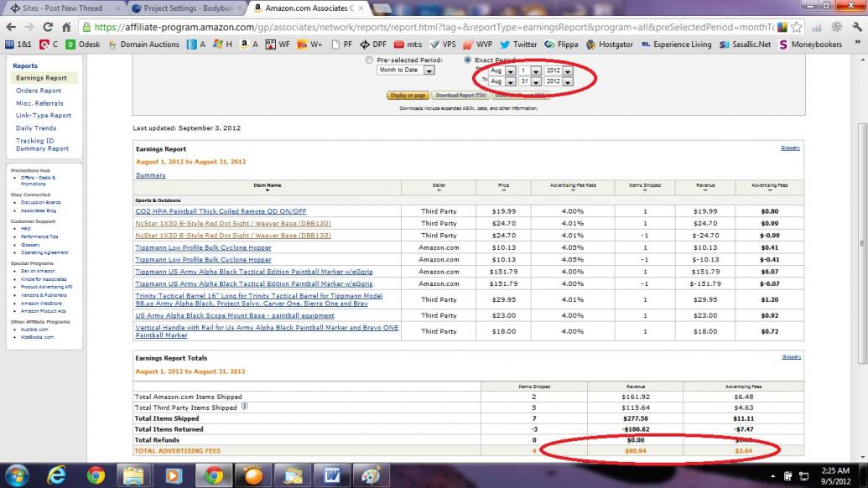This screenshot has width=868, height=488.
Task: Open the CO2 HPA Paintball Coiled Remote link
Action: coord(221,211)
